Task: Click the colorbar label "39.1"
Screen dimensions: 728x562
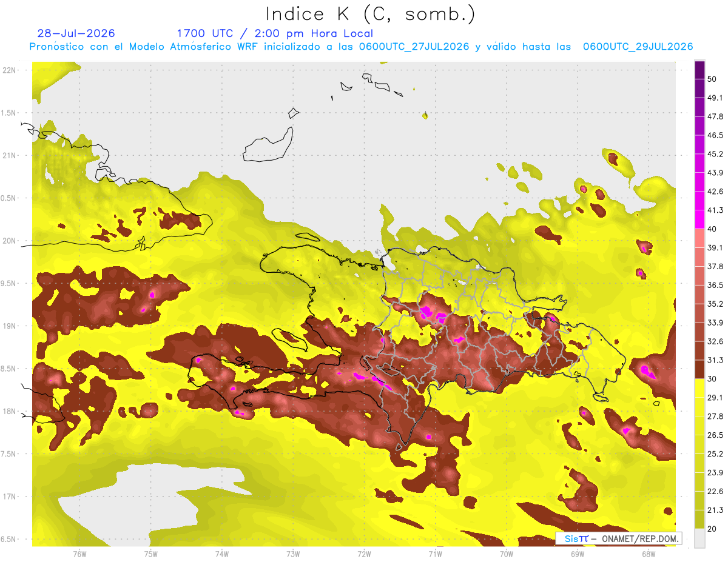Action: [715, 248]
